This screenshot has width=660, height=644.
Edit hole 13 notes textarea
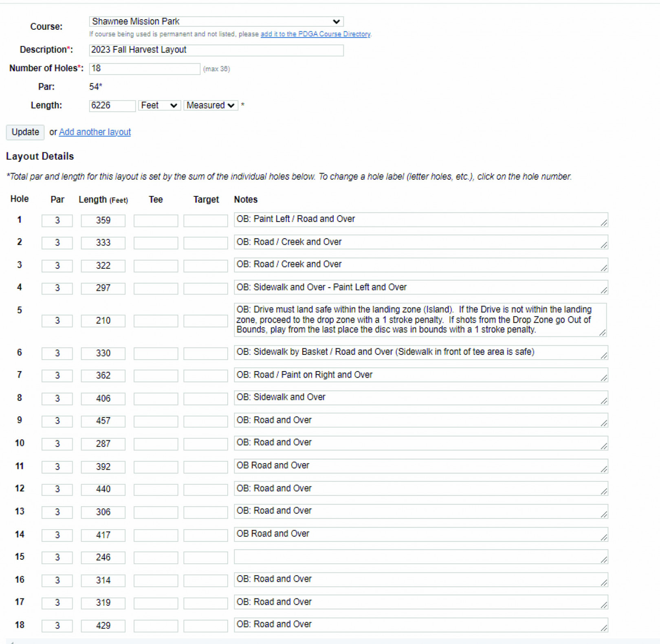[421, 511]
